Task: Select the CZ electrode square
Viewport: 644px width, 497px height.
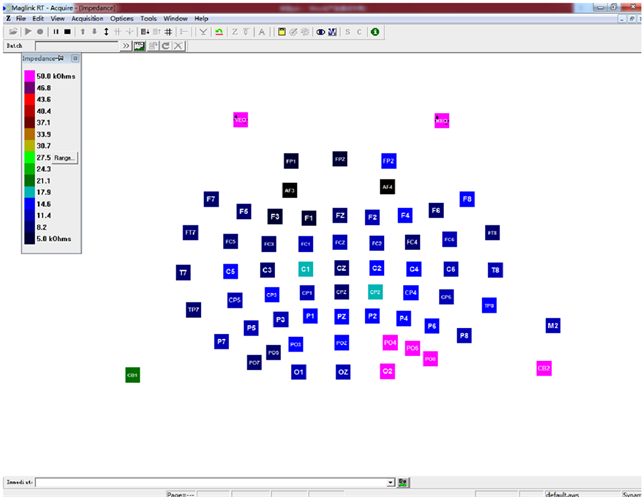Action: click(341, 268)
